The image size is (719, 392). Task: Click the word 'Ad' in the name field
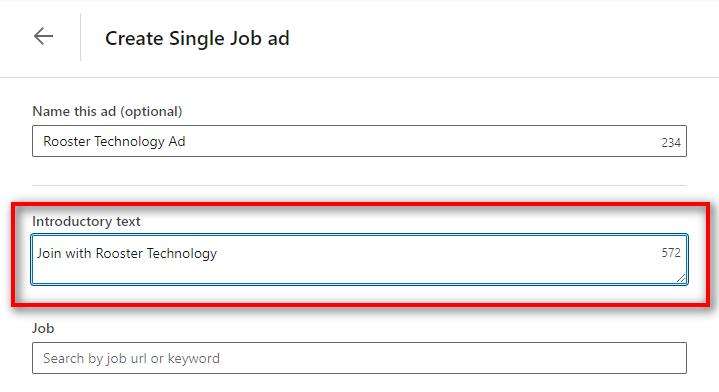coord(177,141)
